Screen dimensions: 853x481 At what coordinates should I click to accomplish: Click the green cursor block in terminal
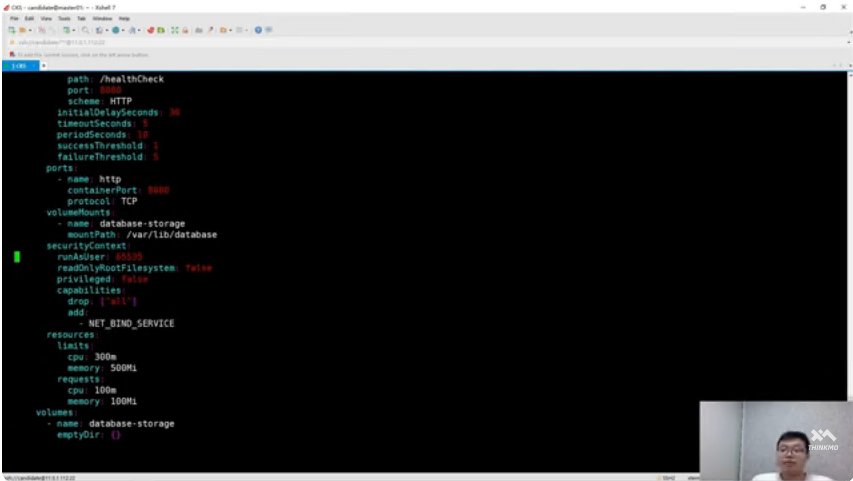click(x=17, y=257)
